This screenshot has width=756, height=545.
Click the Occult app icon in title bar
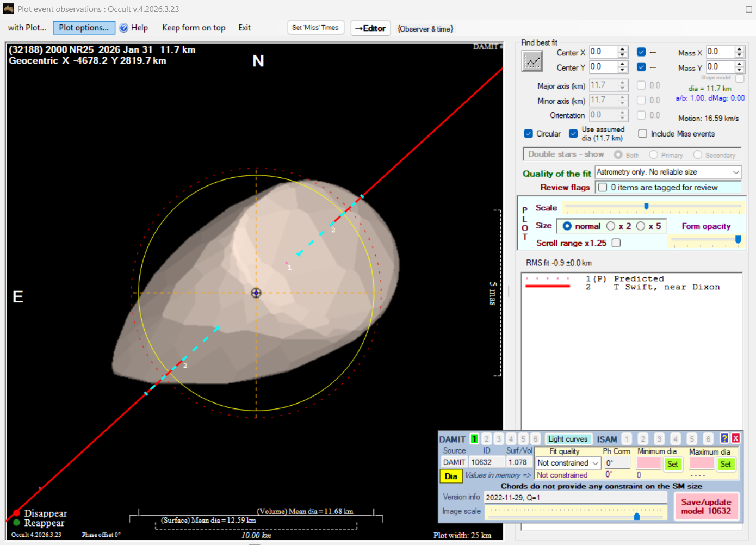point(8,9)
